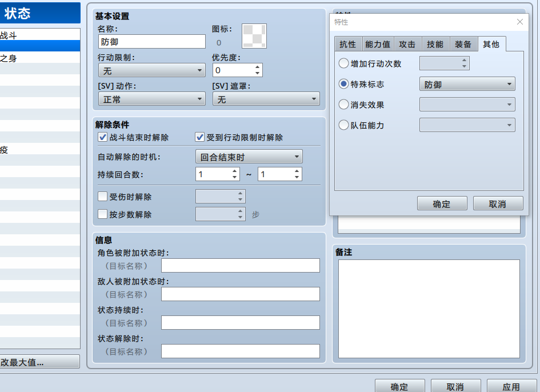Open the [SV] 遮罩 dropdown
Screen dimensions: 540x392
[266, 99]
